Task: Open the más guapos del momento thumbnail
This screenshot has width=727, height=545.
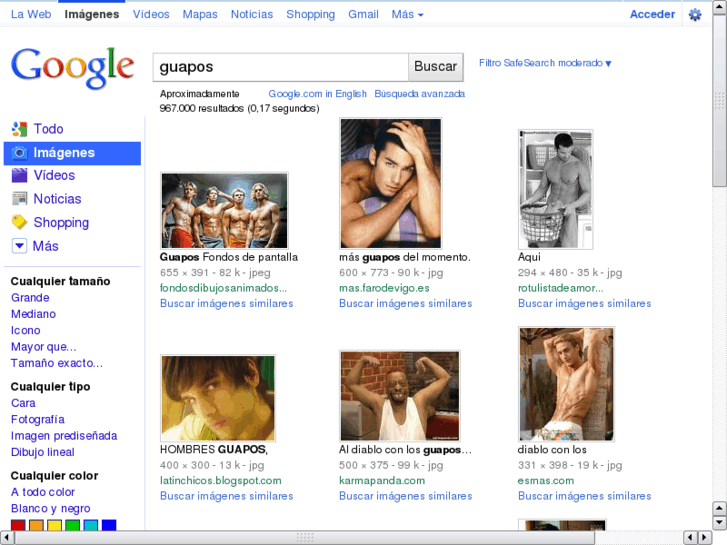Action: (x=390, y=184)
